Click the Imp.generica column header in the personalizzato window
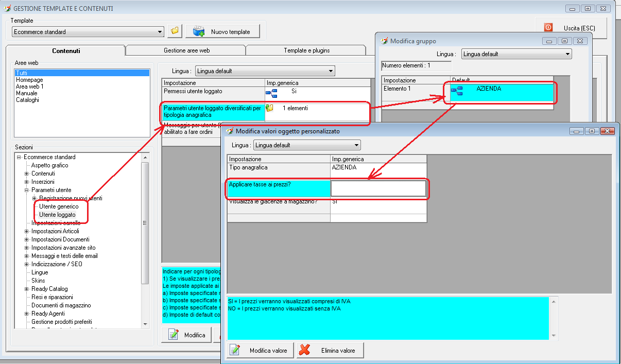The height and width of the screenshot is (364, 621). (x=378, y=159)
